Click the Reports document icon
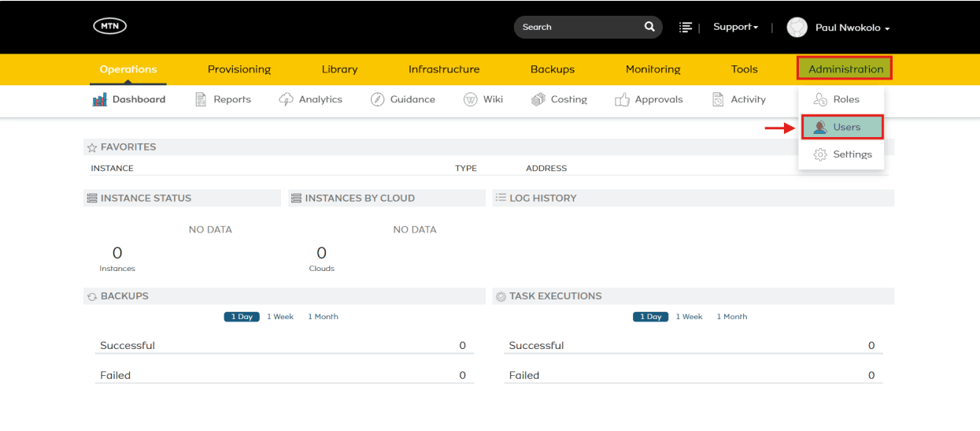 pyautogui.click(x=201, y=99)
